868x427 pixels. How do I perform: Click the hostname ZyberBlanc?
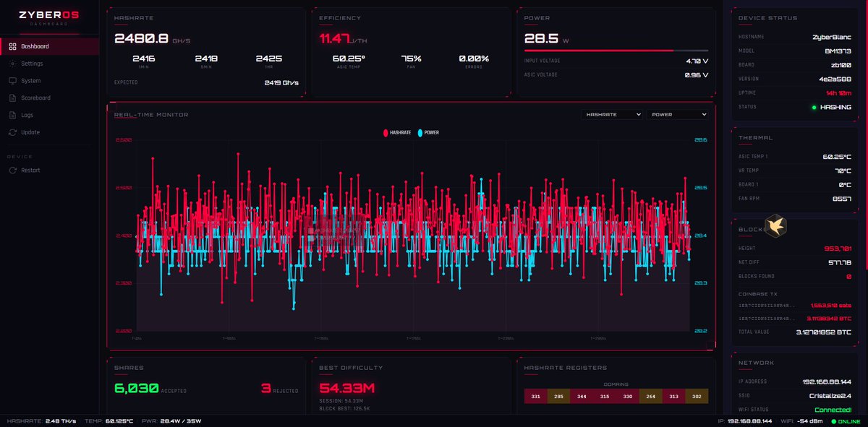click(832, 36)
